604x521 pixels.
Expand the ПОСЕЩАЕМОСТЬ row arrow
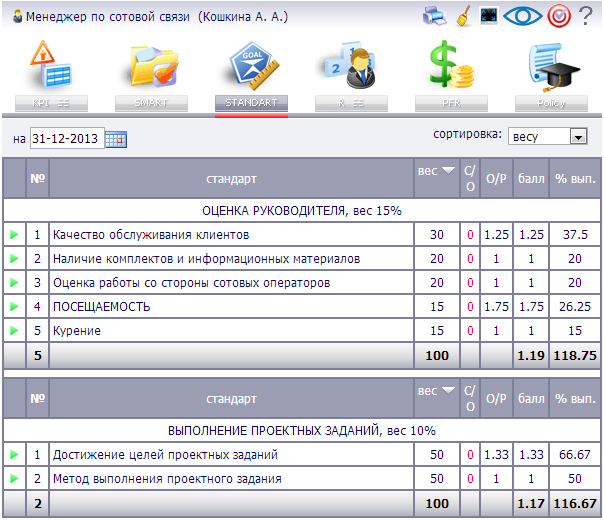pyautogui.click(x=14, y=307)
